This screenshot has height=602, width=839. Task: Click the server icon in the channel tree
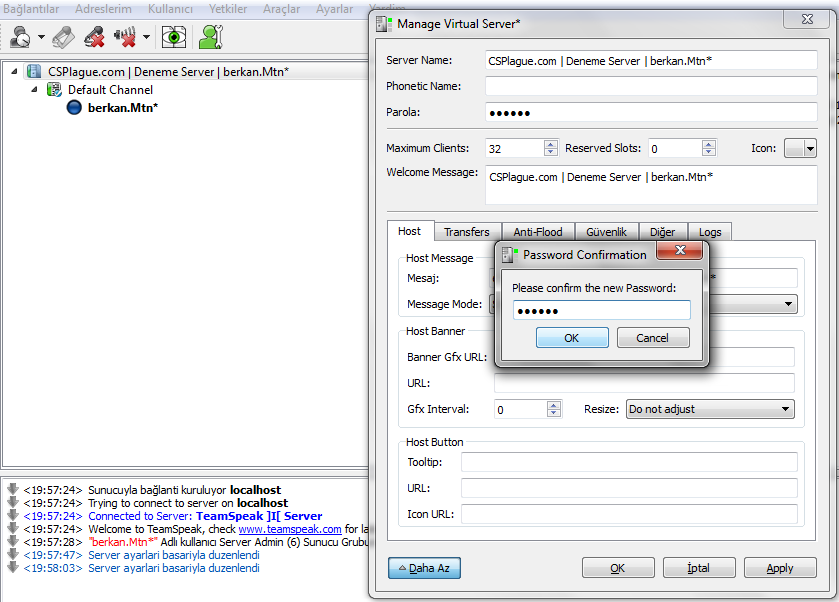tap(34, 72)
